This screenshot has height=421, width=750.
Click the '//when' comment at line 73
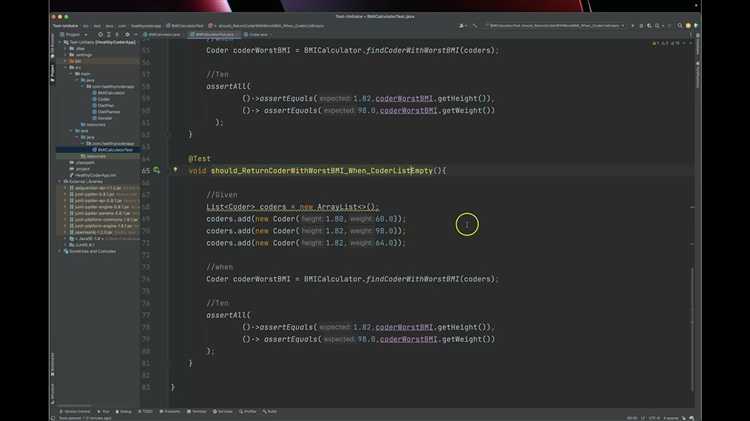220,267
